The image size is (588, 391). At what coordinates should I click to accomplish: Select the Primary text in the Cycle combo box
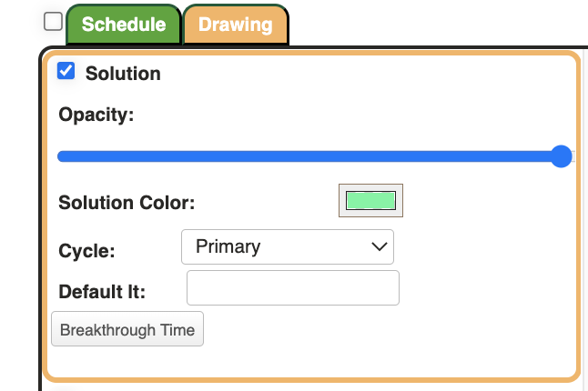pyautogui.click(x=228, y=246)
